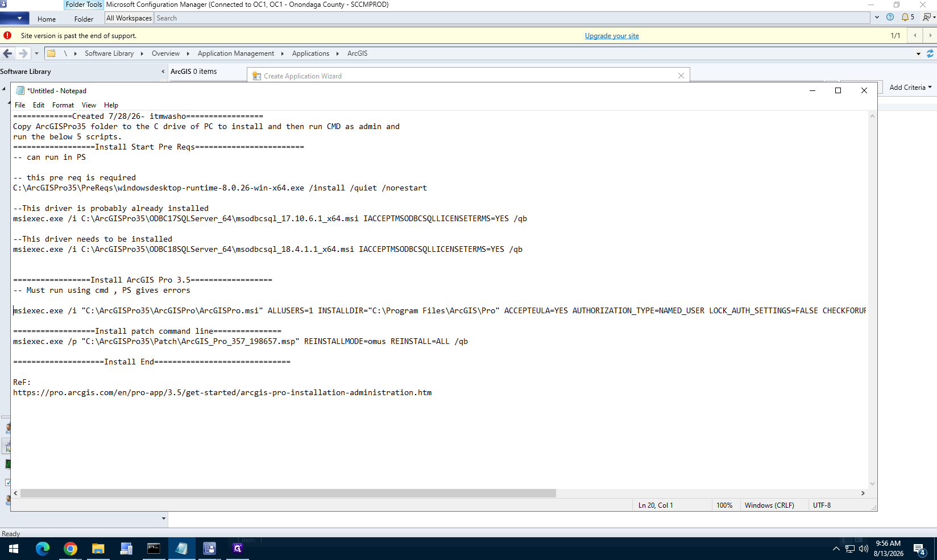Image resolution: width=937 pixels, height=560 pixels.
Task: Click the volume speaker tray icon
Action: pyautogui.click(x=864, y=549)
